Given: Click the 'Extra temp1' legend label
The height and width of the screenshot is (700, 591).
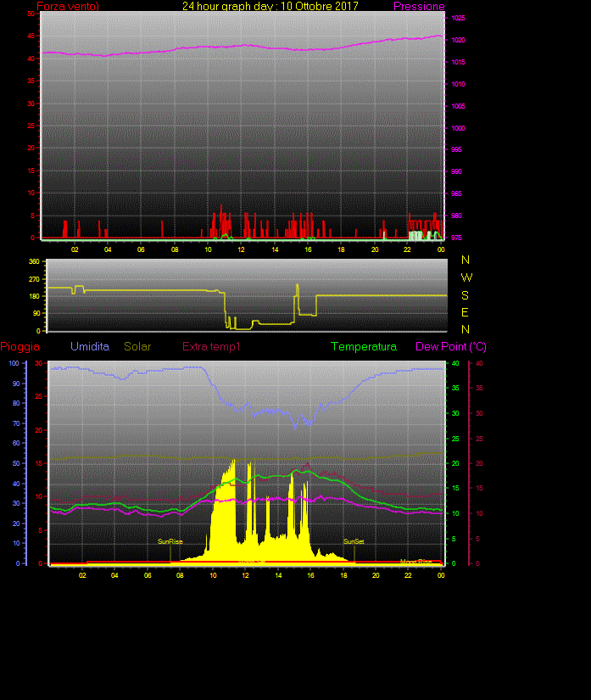Looking at the screenshot, I should click(x=211, y=346).
